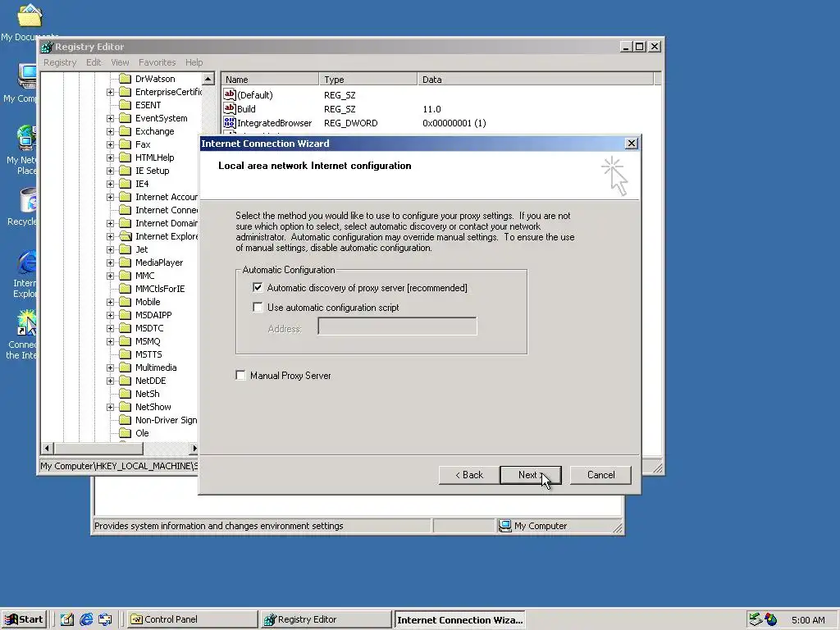Click the IntegratedBrowser DWORD value icon
Image resolution: width=840 pixels, height=630 pixels.
point(230,123)
